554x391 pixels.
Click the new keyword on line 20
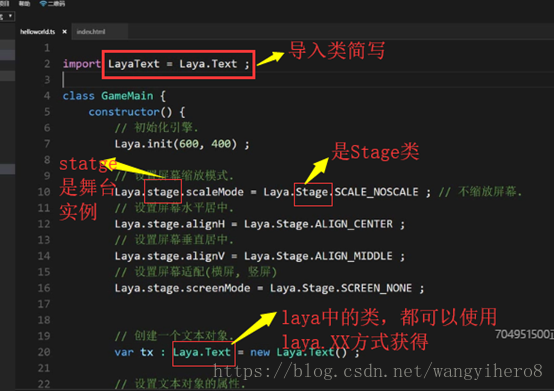260,353
